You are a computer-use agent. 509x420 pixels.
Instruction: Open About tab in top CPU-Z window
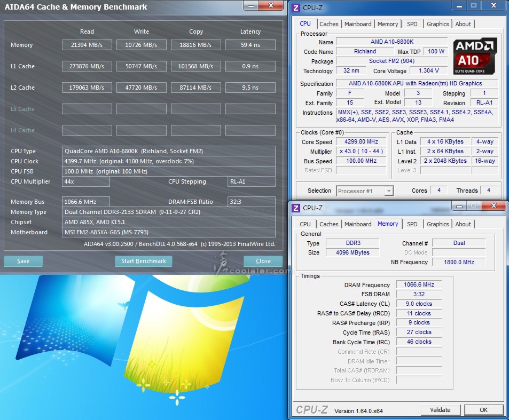463,24
